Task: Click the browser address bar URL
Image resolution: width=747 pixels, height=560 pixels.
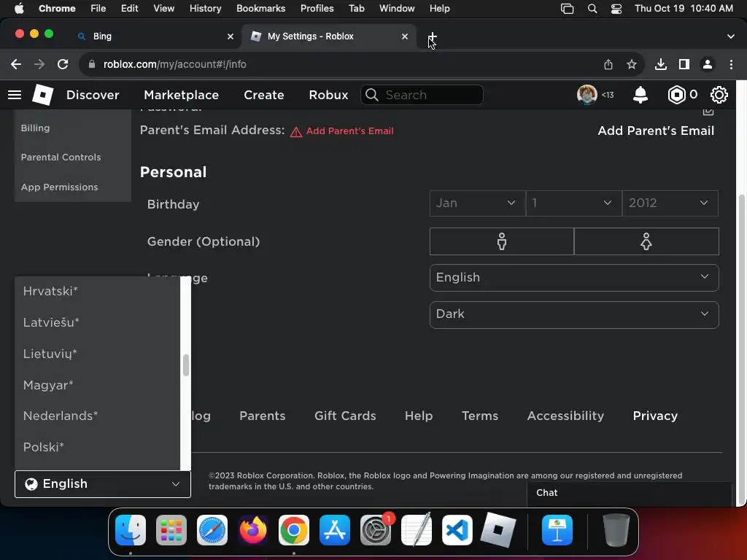Action: coord(174,64)
